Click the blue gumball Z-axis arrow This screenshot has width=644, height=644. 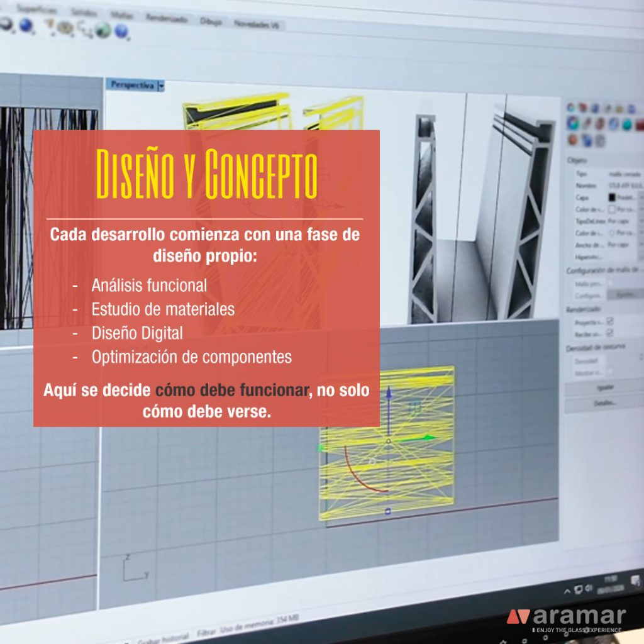(389, 392)
